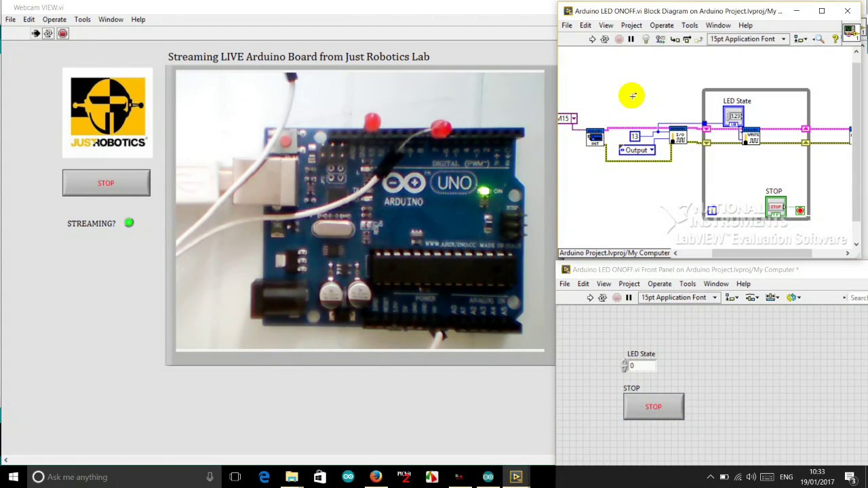
Task: Open 15pt Application Font dropdown in block diagram
Action: [747, 39]
